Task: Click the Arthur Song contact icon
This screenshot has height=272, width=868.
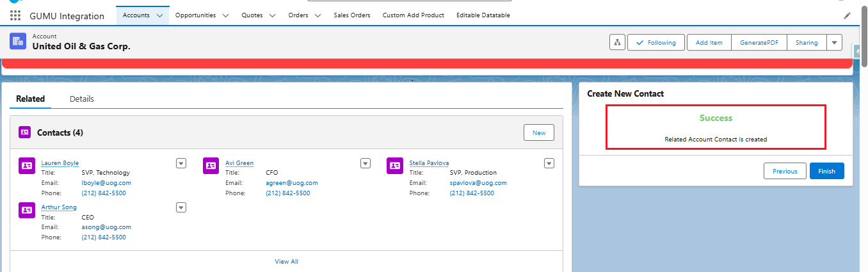Action: tap(27, 210)
